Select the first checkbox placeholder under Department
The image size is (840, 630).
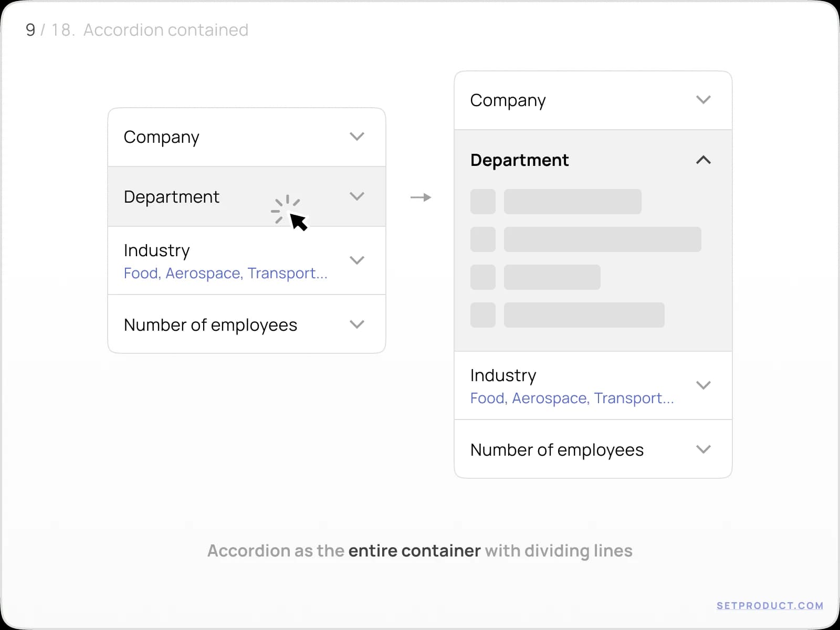482,202
